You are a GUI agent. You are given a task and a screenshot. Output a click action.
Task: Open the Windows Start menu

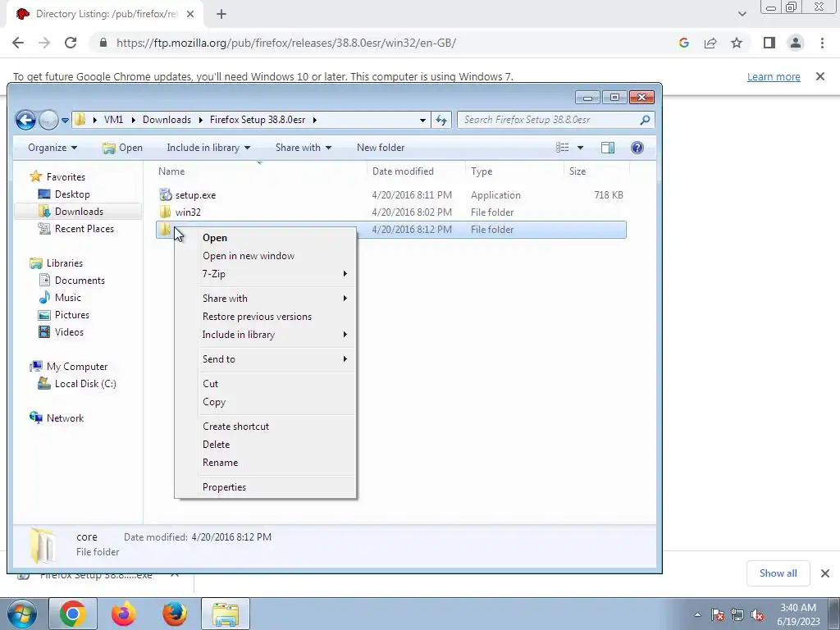pos(21,614)
